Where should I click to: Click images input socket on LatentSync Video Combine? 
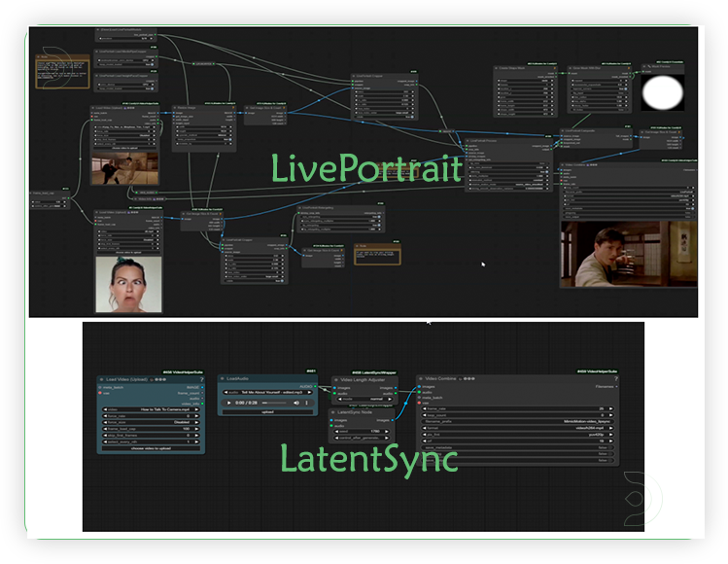[x=419, y=386]
